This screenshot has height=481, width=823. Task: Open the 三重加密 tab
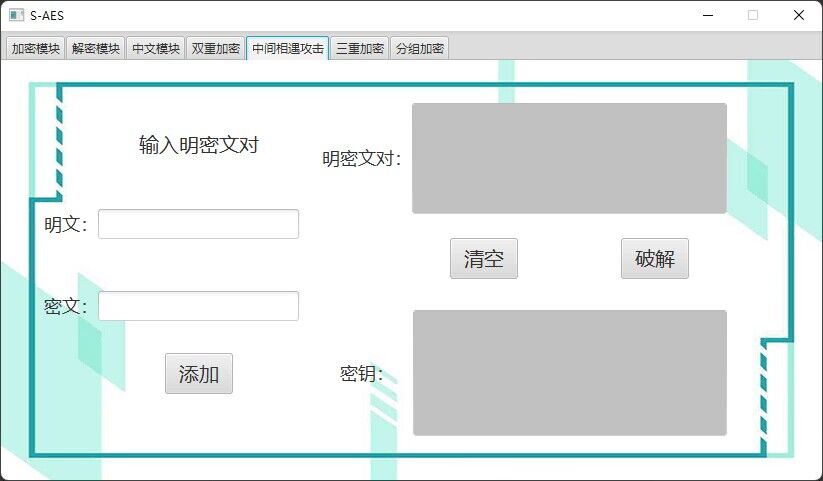(x=360, y=48)
